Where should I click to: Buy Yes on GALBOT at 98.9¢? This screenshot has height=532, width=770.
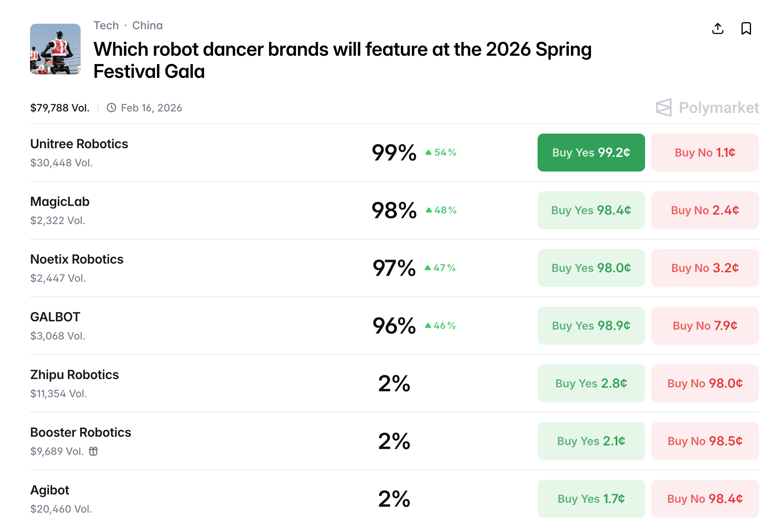pyautogui.click(x=591, y=326)
